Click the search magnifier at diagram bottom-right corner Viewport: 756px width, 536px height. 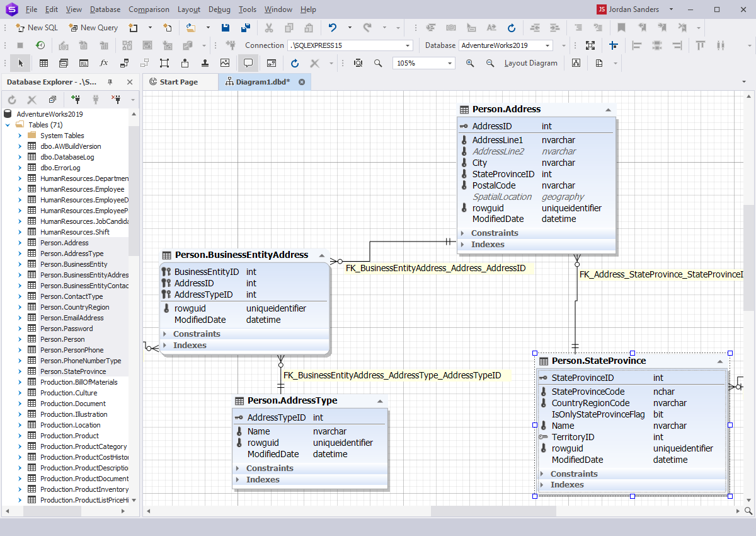click(x=748, y=511)
